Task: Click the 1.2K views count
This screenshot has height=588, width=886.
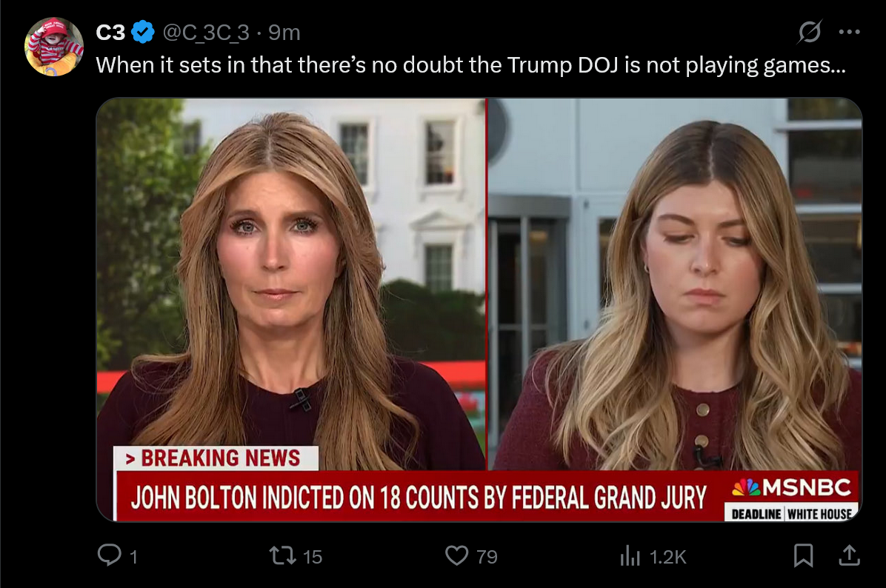Action: pyautogui.click(x=667, y=557)
